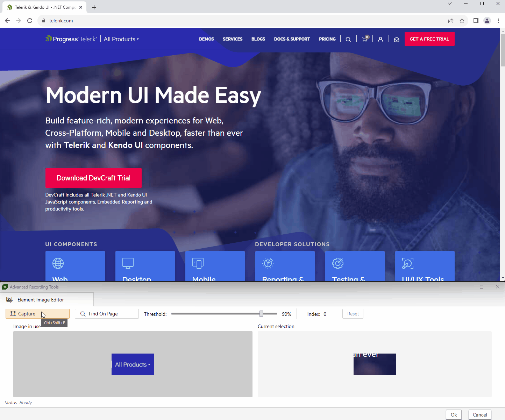Click GET A FREE TRIAL button
The height and width of the screenshot is (420, 505).
click(429, 39)
